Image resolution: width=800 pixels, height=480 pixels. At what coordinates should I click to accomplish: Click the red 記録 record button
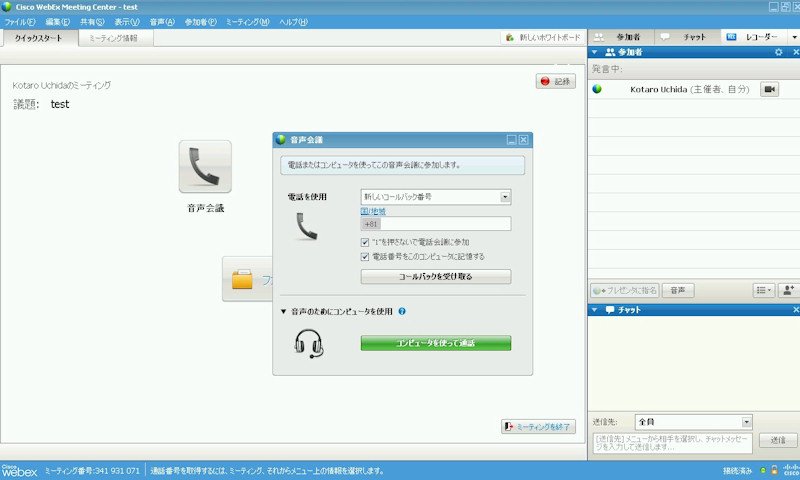pos(556,82)
